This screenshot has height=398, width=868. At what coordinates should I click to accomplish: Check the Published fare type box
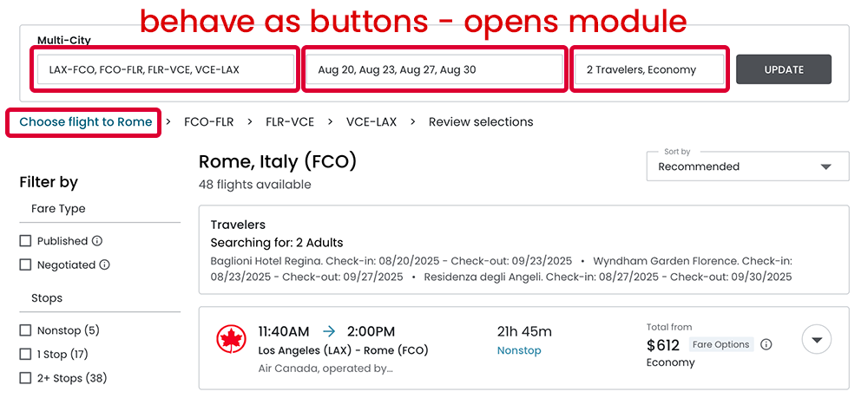click(x=25, y=241)
